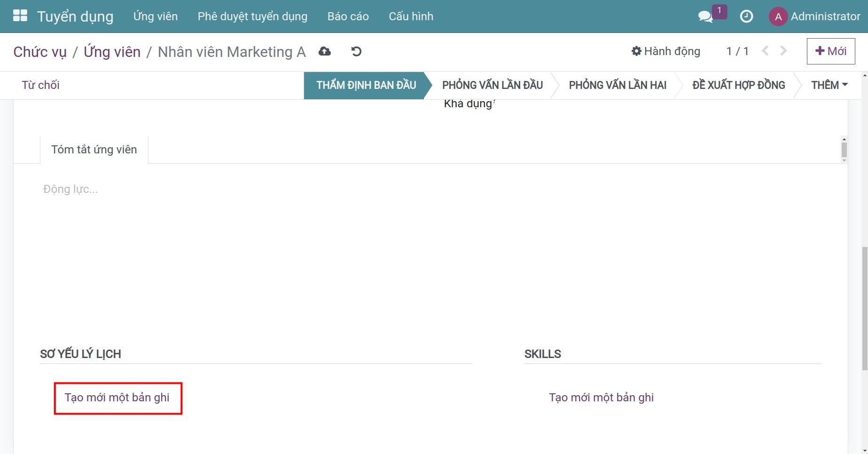The width and height of the screenshot is (868, 454).
Task: Click the Mới new record button
Action: (x=830, y=51)
